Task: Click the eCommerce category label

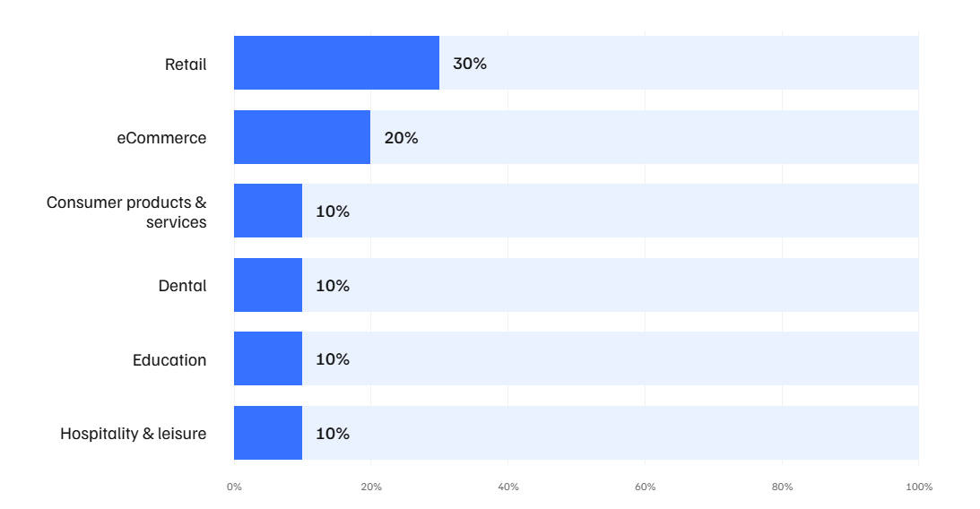Action: click(161, 138)
